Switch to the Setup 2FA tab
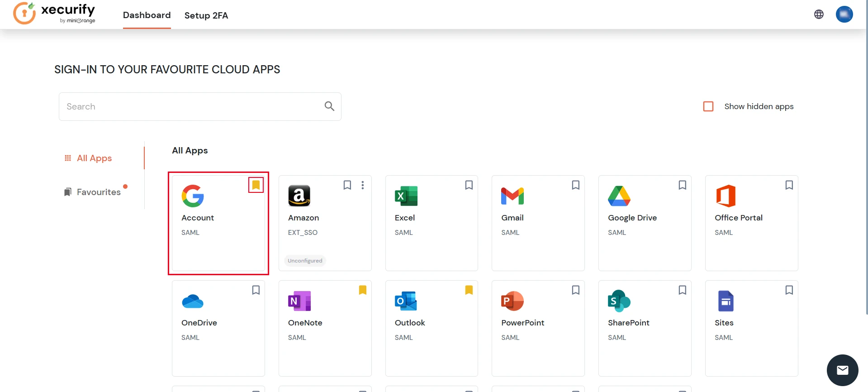 pos(206,15)
